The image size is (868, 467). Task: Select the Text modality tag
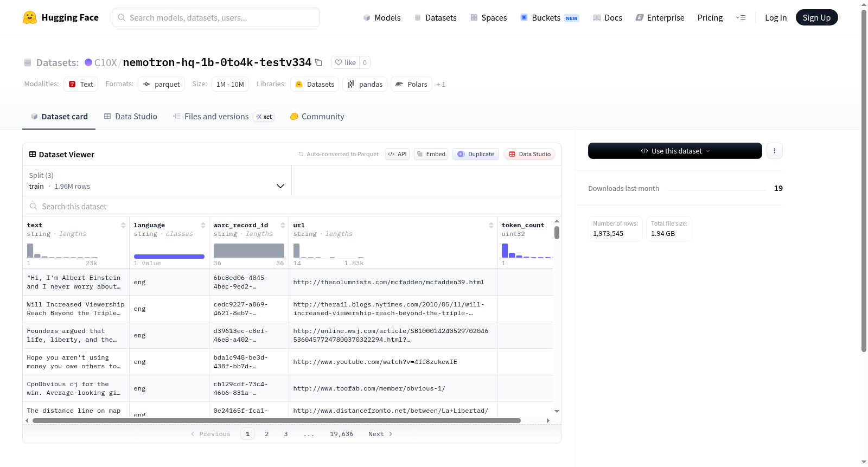coord(81,84)
